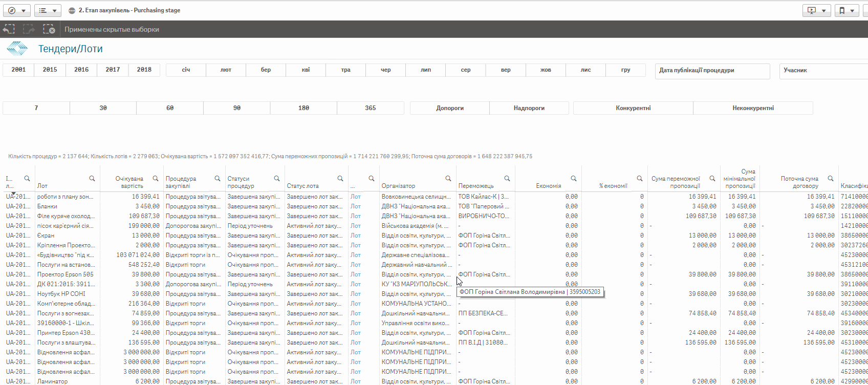The height and width of the screenshot is (385, 868).
Task: Open the first row's Лот link
Action: tap(356, 197)
